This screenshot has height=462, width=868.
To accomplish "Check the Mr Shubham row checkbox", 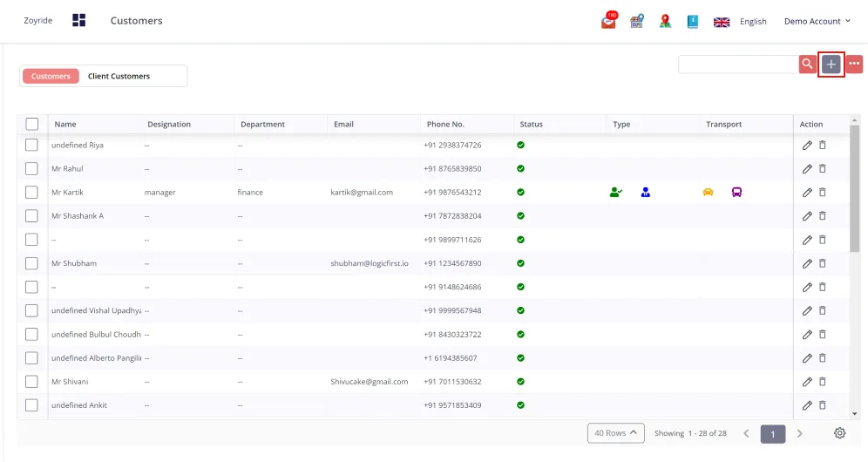I will coord(31,263).
